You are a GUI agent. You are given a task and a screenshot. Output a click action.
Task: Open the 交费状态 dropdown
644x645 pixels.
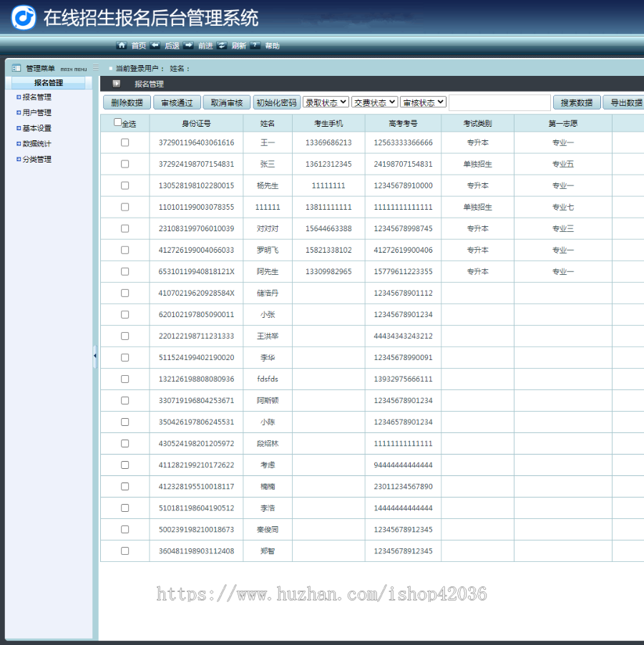375,102
